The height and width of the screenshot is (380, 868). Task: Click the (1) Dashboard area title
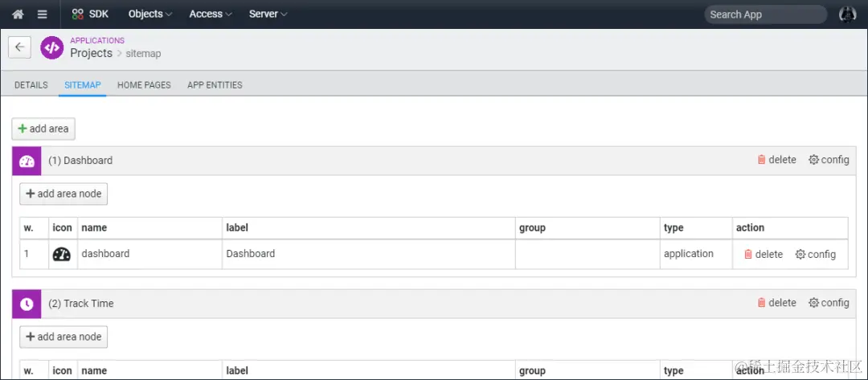pos(80,161)
